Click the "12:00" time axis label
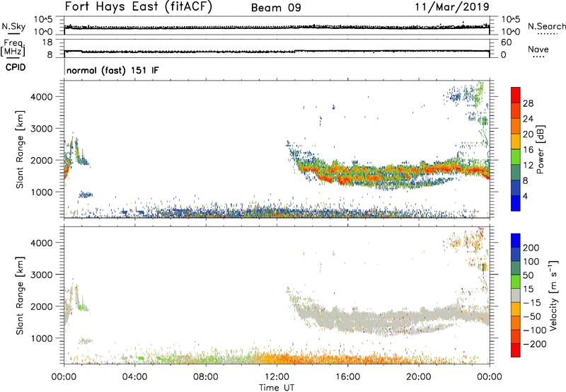The width and height of the screenshot is (566, 392). [277, 377]
